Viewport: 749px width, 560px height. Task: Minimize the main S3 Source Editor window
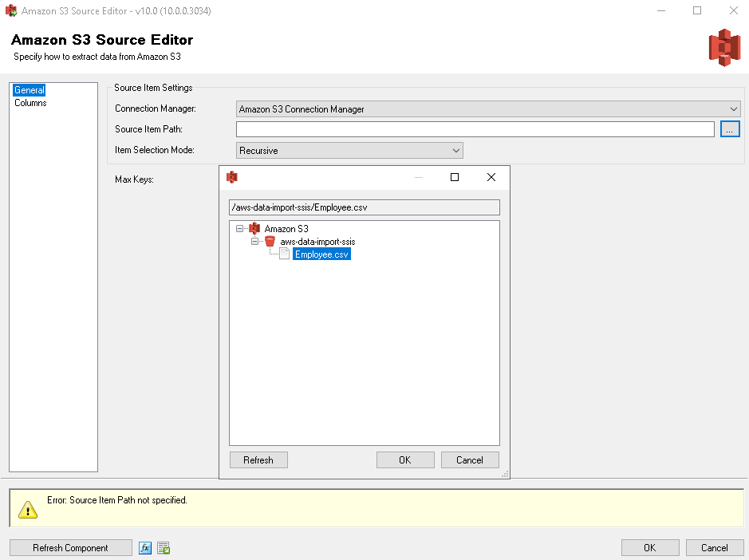pyautogui.click(x=661, y=10)
